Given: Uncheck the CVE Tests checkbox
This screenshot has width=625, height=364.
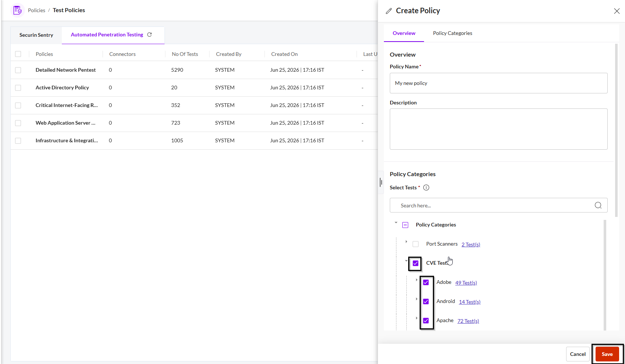Looking at the screenshot, I should (416, 263).
